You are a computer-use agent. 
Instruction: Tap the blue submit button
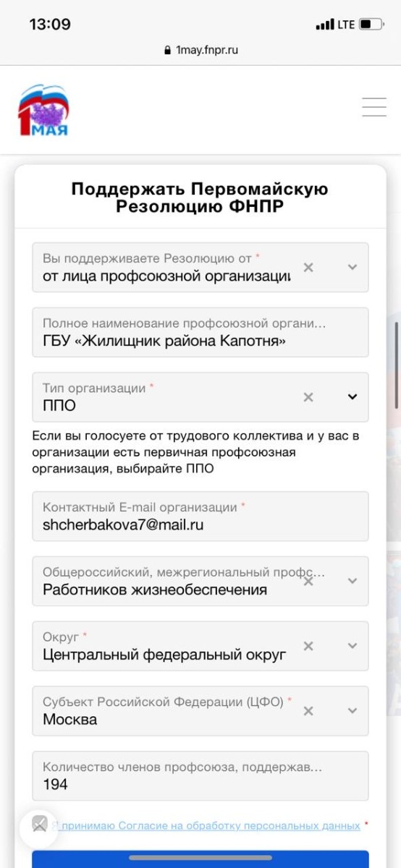[x=200, y=859]
